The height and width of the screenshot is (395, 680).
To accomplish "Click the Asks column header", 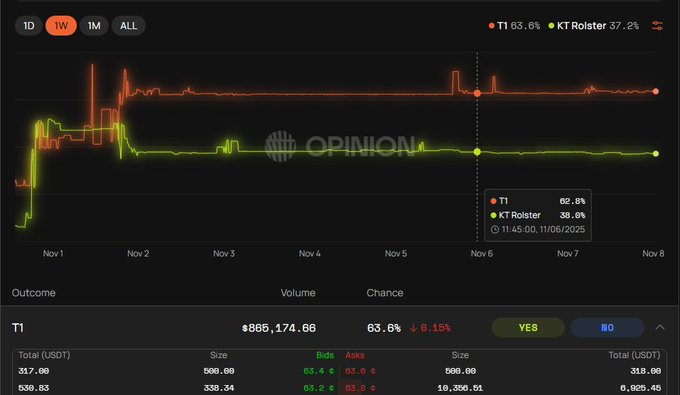I will [x=355, y=355].
